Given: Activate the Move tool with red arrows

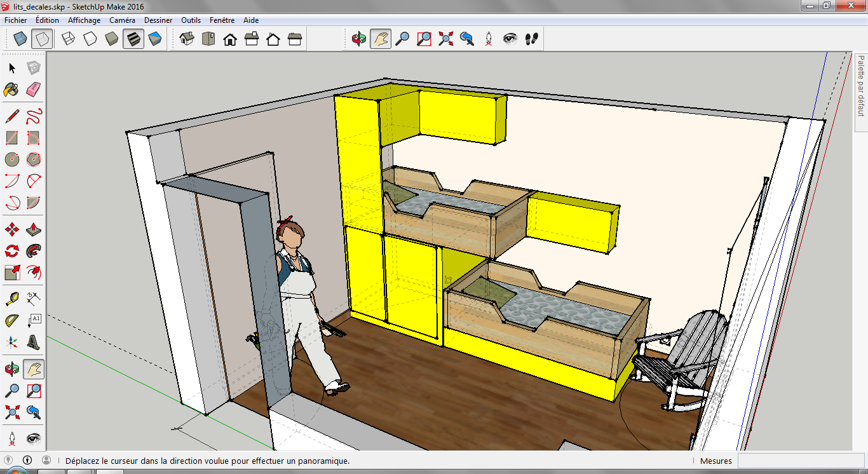Looking at the screenshot, I should 12,229.
